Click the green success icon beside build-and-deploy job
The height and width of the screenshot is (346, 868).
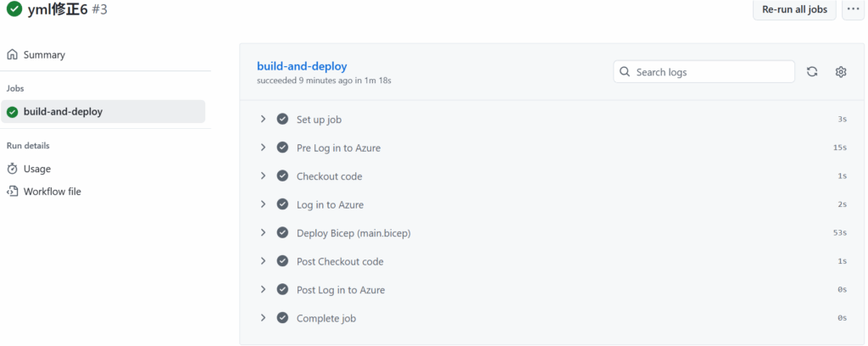tap(13, 112)
